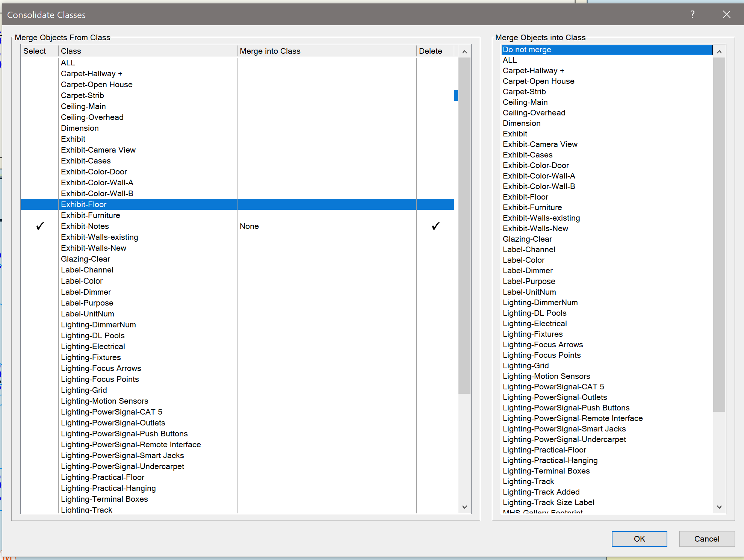Click the Class column header
Image resolution: width=744 pixels, height=560 pixels.
tap(71, 51)
